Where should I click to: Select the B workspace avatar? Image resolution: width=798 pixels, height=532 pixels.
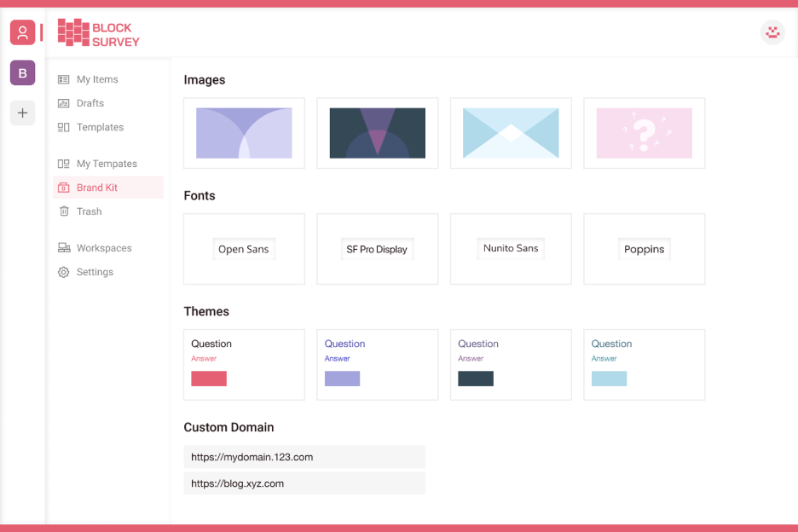tap(22, 72)
